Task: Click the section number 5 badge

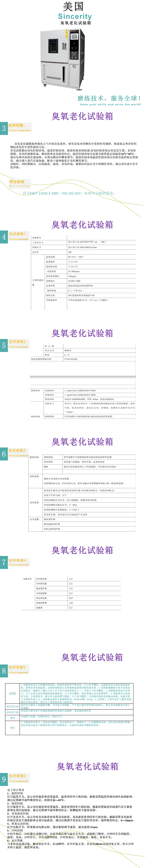Action: (x=4, y=345)
